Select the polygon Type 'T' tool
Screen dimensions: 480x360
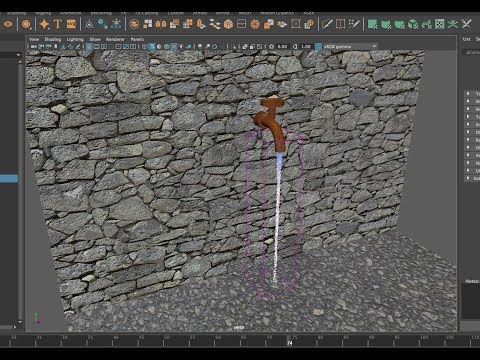[58, 24]
